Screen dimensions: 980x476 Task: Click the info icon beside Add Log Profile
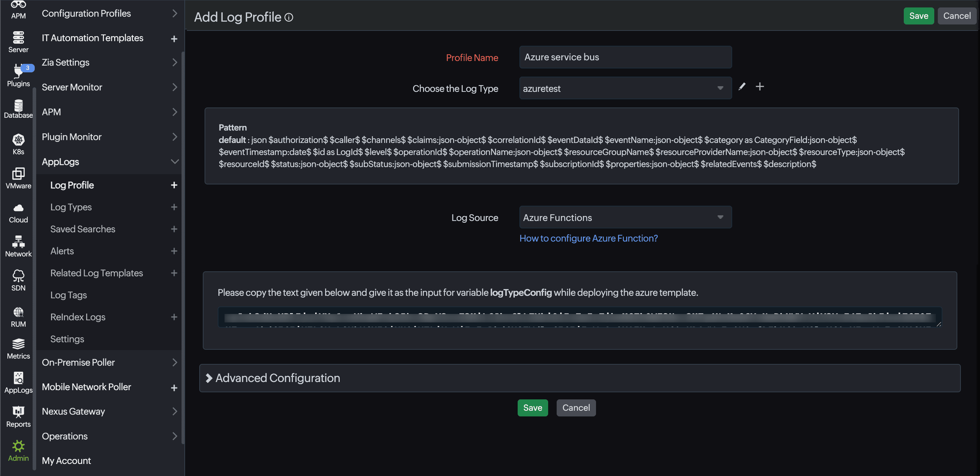[289, 17]
